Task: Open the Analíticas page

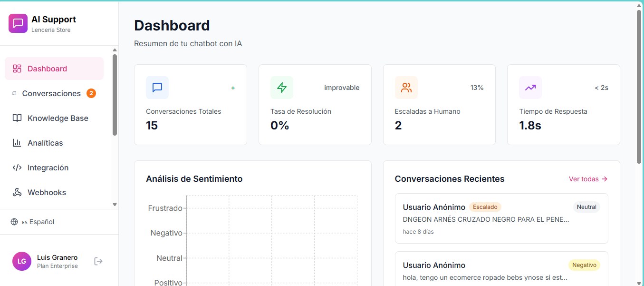Action: [54, 143]
